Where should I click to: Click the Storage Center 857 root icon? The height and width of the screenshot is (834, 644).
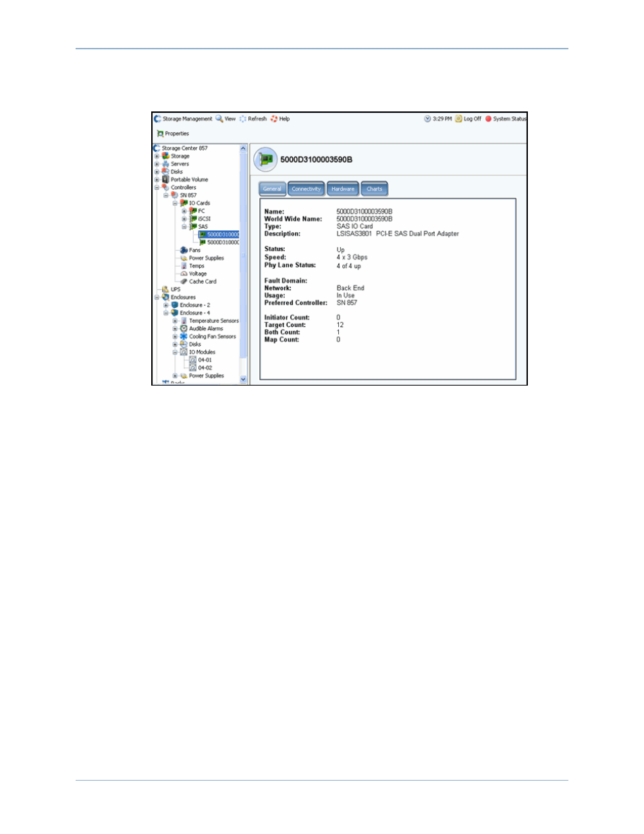point(157,148)
